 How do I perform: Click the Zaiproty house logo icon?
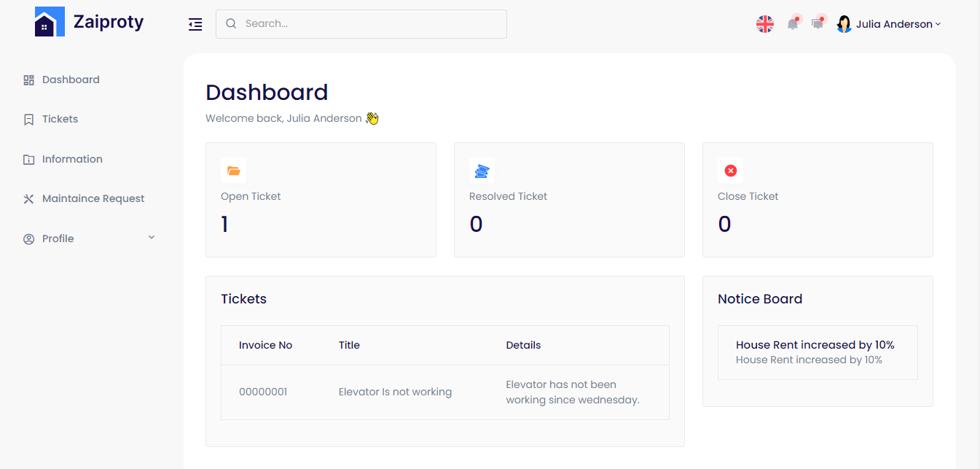(50, 23)
